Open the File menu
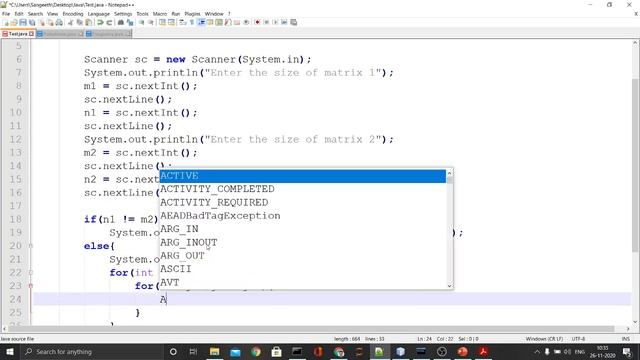The height and width of the screenshot is (360, 640). [x=6, y=13]
